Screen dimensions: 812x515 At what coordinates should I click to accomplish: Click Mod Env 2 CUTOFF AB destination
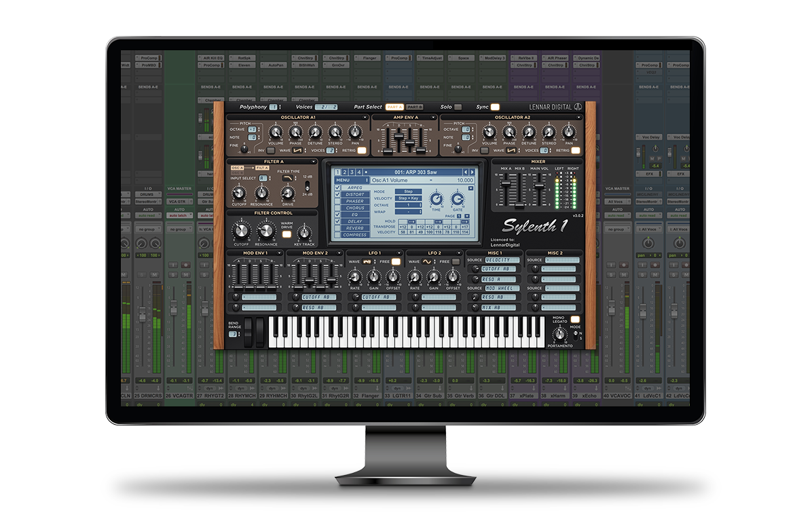point(319,297)
